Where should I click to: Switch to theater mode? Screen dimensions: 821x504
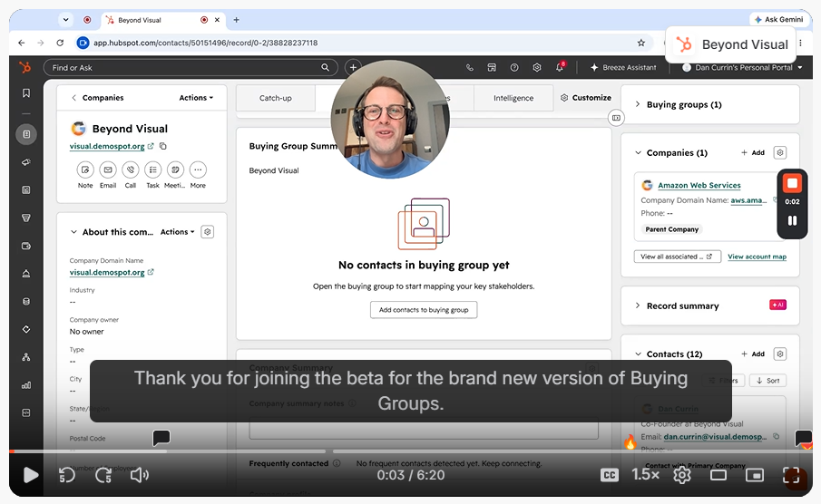[x=718, y=475]
